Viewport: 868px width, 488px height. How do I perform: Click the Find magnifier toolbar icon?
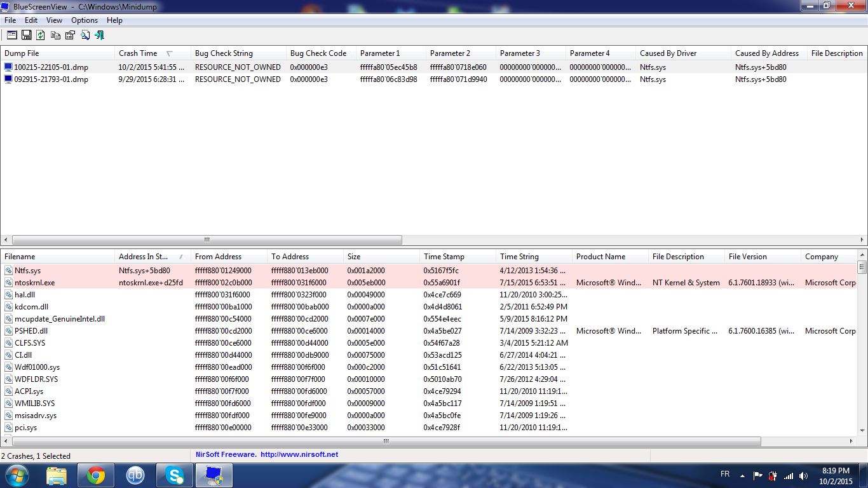85,35
